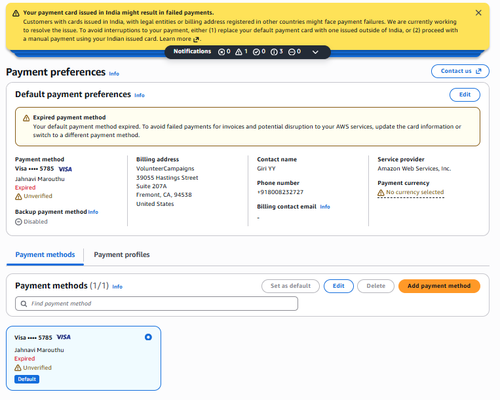Open Info link beside Payment preferences heading
The image size is (500, 400).
pyautogui.click(x=114, y=74)
